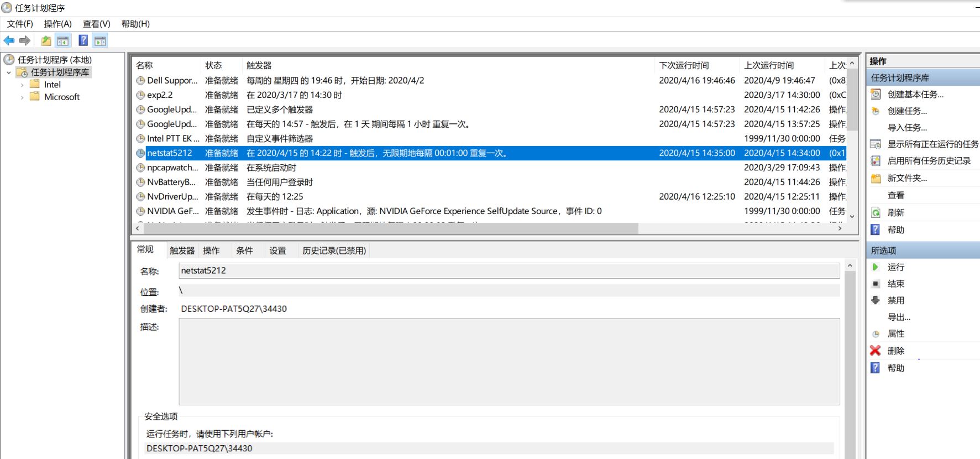Click the 触发器 column header
980x459 pixels.
pyautogui.click(x=449, y=65)
